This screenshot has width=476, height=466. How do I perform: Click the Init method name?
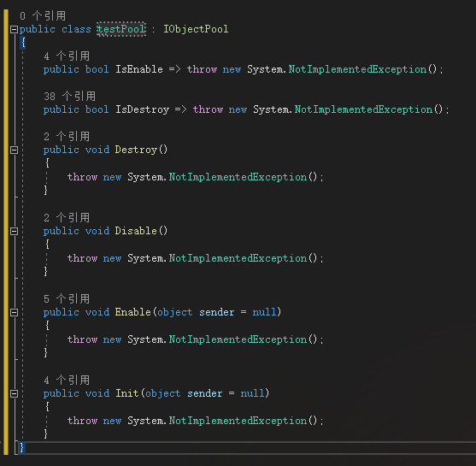pyautogui.click(x=126, y=393)
